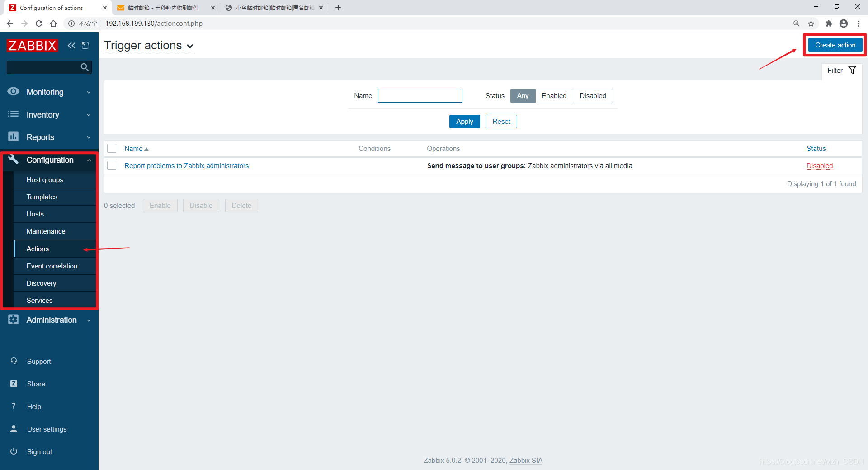Close the Configuration of actions tab

(x=105, y=8)
